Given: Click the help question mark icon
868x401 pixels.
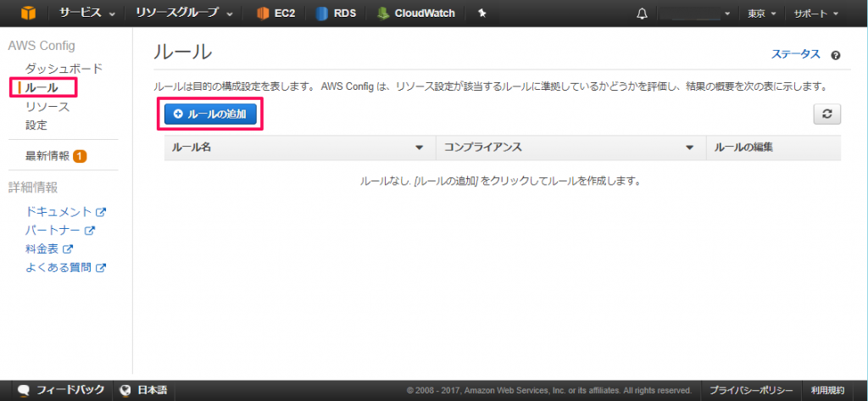Looking at the screenshot, I should pos(836,55).
